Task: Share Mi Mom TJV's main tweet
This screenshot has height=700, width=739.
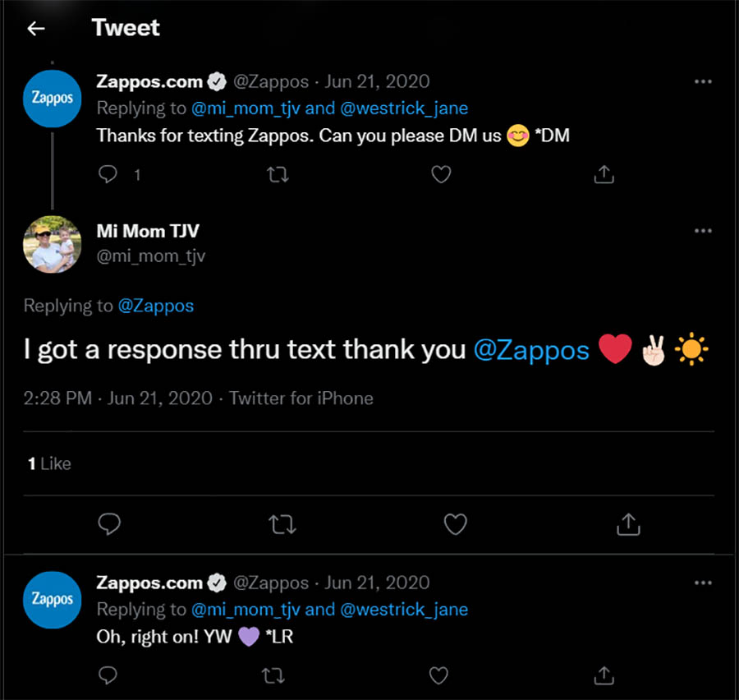Action: 628,524
